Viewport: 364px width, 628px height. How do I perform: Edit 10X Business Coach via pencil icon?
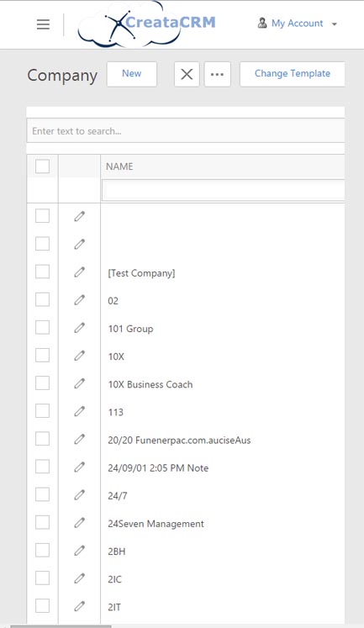79,383
